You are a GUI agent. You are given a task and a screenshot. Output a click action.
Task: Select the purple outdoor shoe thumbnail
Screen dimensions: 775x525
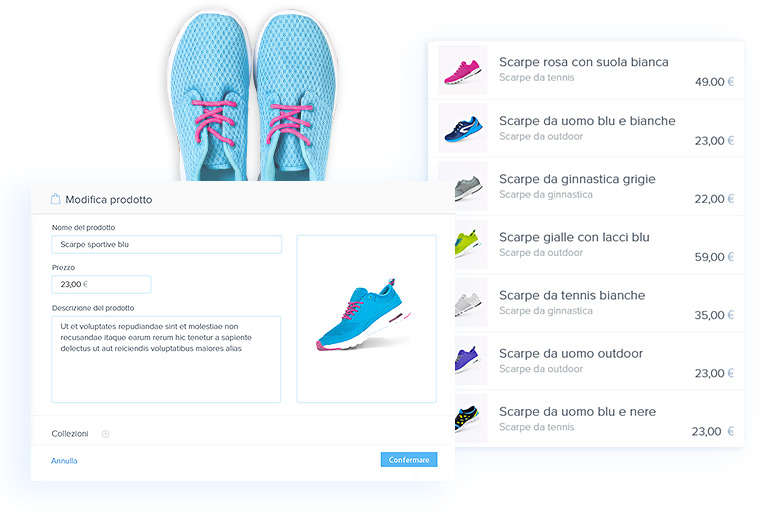click(x=462, y=361)
